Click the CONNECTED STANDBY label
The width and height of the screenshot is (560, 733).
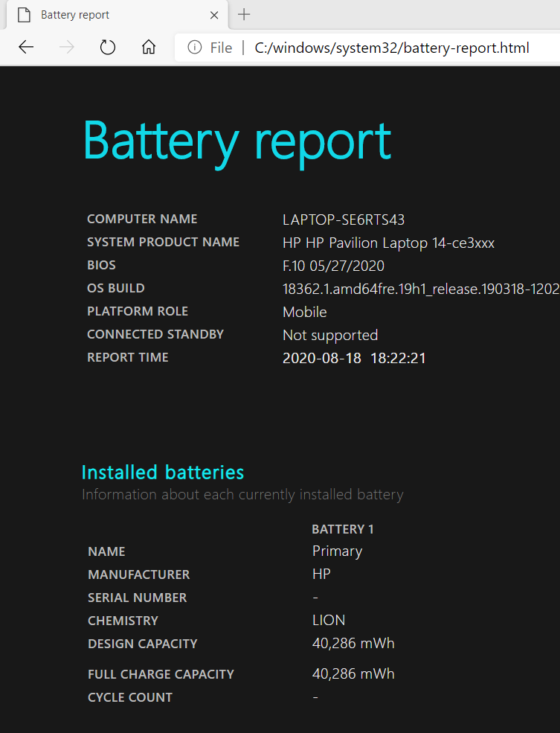pos(155,334)
